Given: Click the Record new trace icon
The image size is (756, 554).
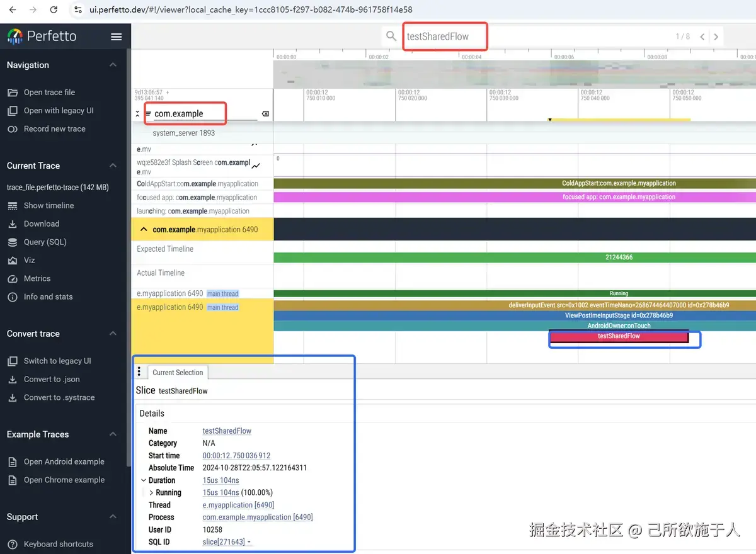Looking at the screenshot, I should (13, 129).
